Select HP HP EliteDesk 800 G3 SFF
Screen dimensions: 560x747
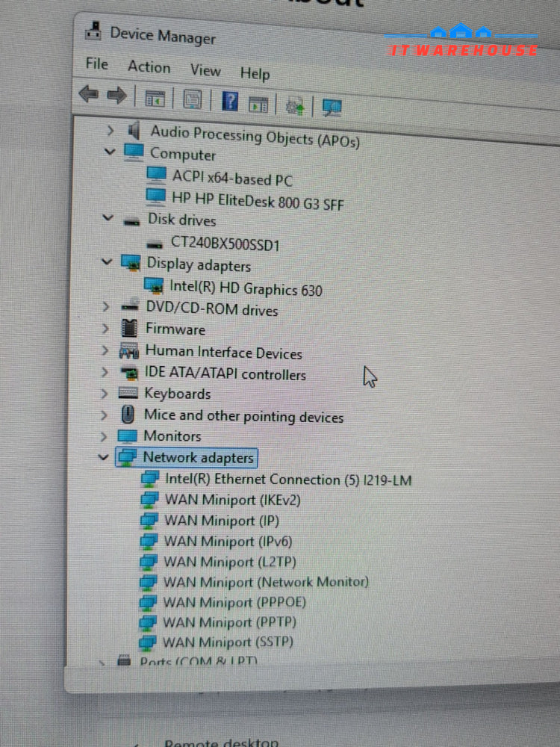tap(258, 200)
